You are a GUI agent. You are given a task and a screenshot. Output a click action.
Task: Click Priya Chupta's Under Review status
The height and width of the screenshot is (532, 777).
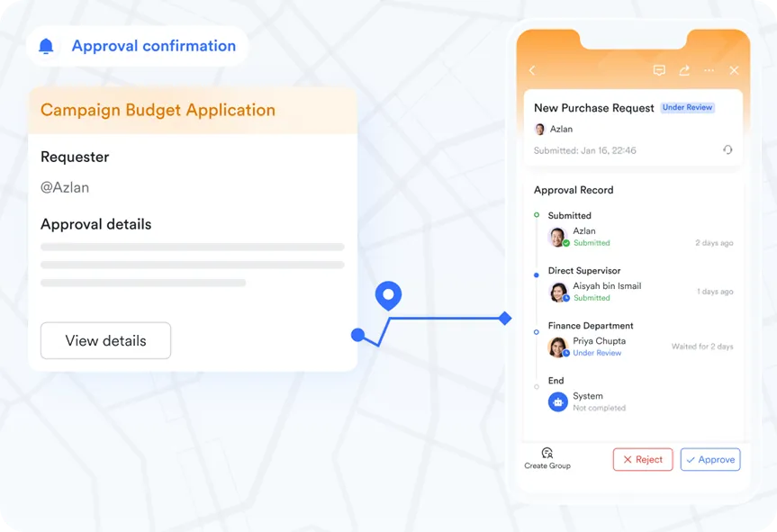coord(597,353)
